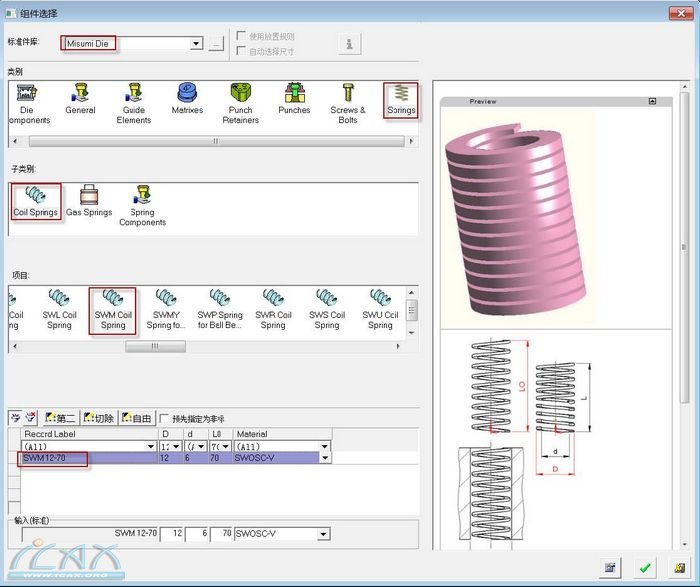Click the browse library ellipsis button
This screenshot has height=587, width=700.
pyautogui.click(x=217, y=44)
